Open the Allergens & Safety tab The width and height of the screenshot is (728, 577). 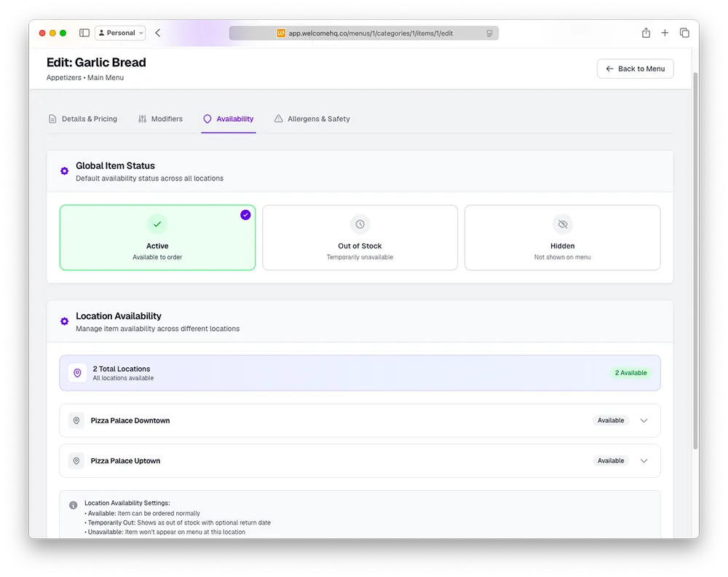312,119
